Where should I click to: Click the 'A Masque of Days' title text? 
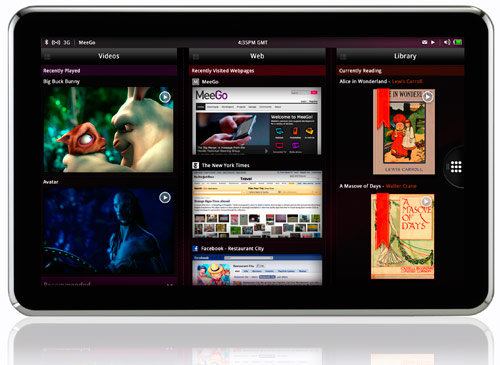pyautogui.click(x=360, y=186)
